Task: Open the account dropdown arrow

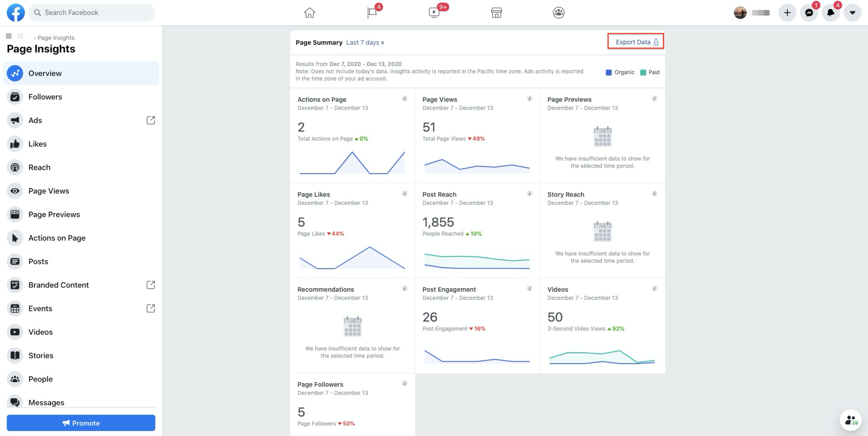Action: click(853, 13)
